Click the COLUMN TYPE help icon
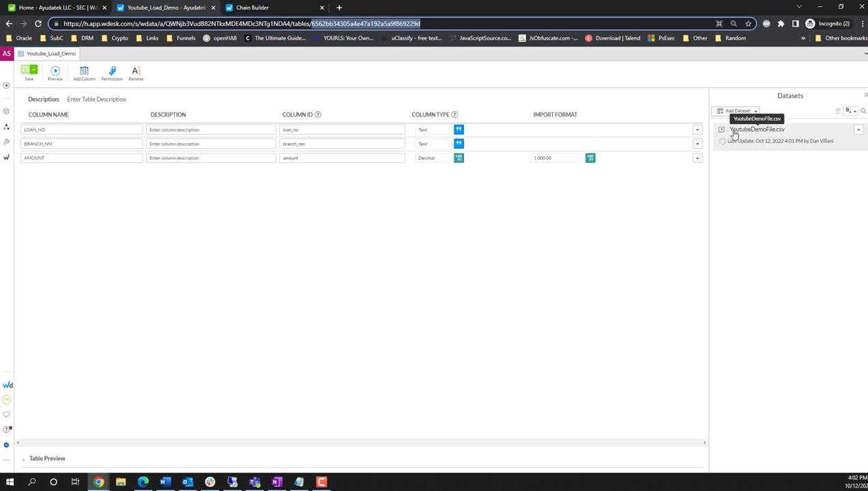The width and height of the screenshot is (868, 491). [x=454, y=115]
